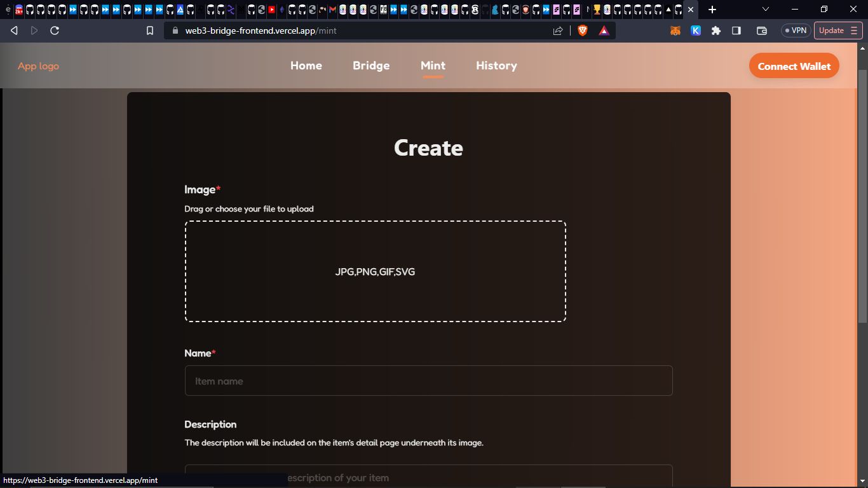868x488 pixels.
Task: Click the VPN button in the toolbar
Action: (796, 30)
